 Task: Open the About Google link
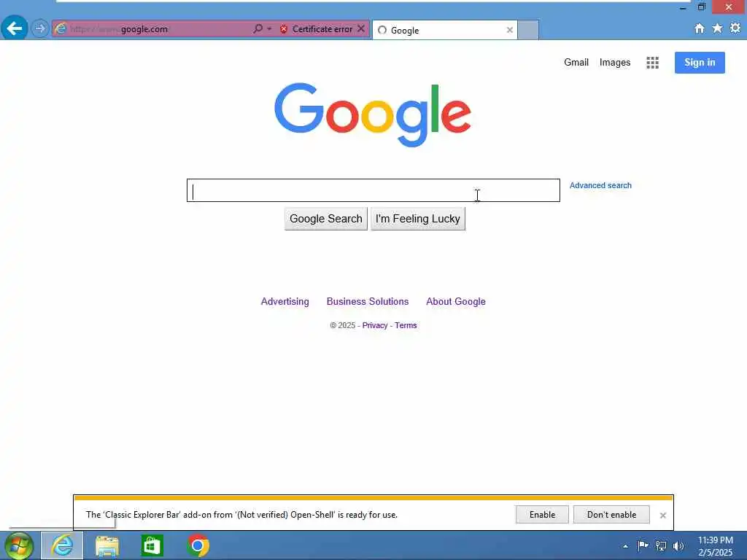click(x=455, y=301)
